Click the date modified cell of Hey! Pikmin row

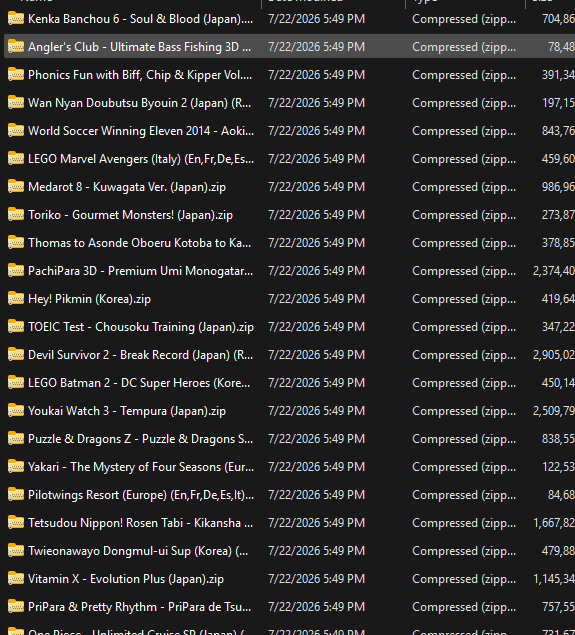(316, 299)
